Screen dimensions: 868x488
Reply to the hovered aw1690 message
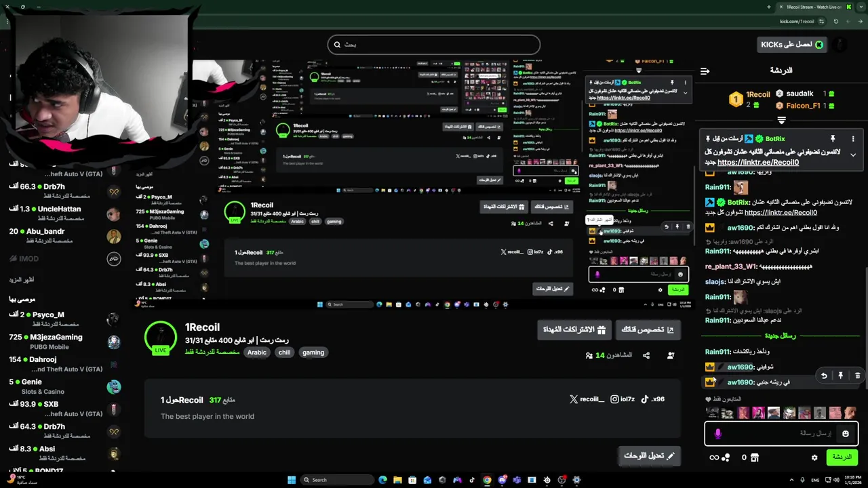[824, 375]
